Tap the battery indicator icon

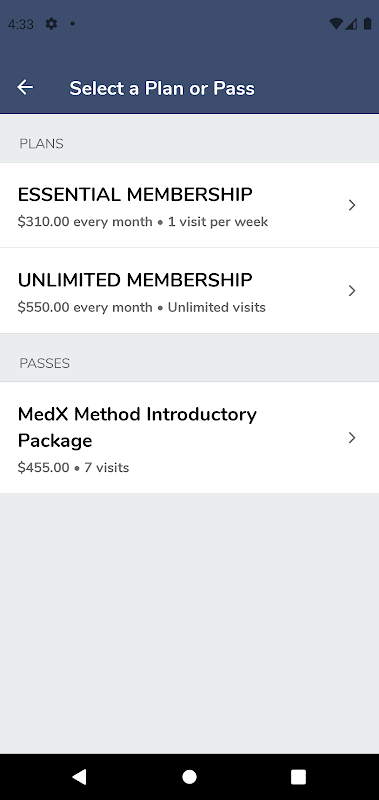[x=367, y=23]
